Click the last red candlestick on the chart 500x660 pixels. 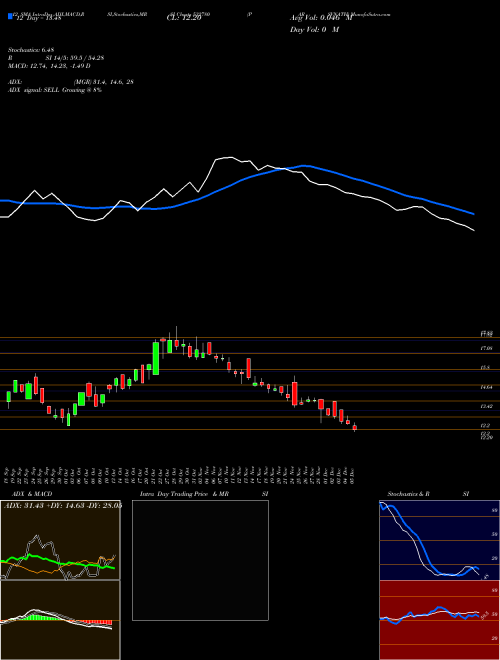pyautogui.click(x=354, y=427)
